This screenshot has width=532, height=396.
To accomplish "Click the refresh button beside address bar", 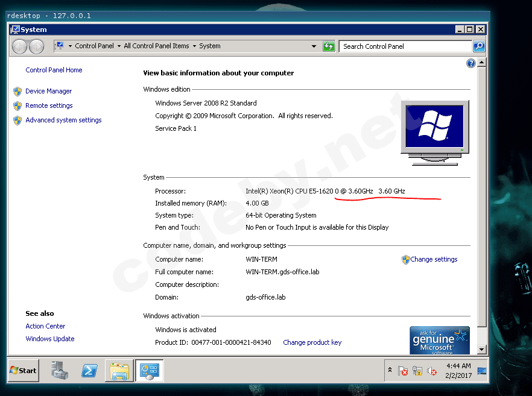I will [329, 46].
